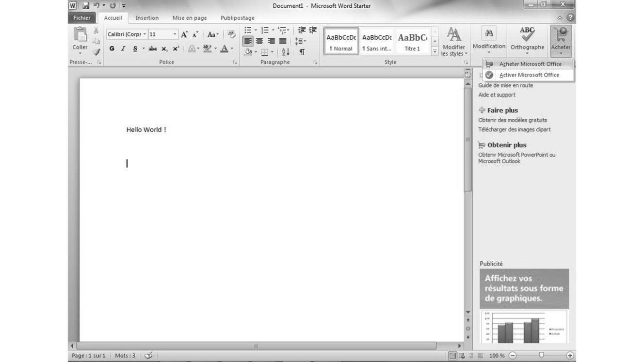
Task: Choose Acheter Microsoft Office from the menu
Action: click(529, 64)
